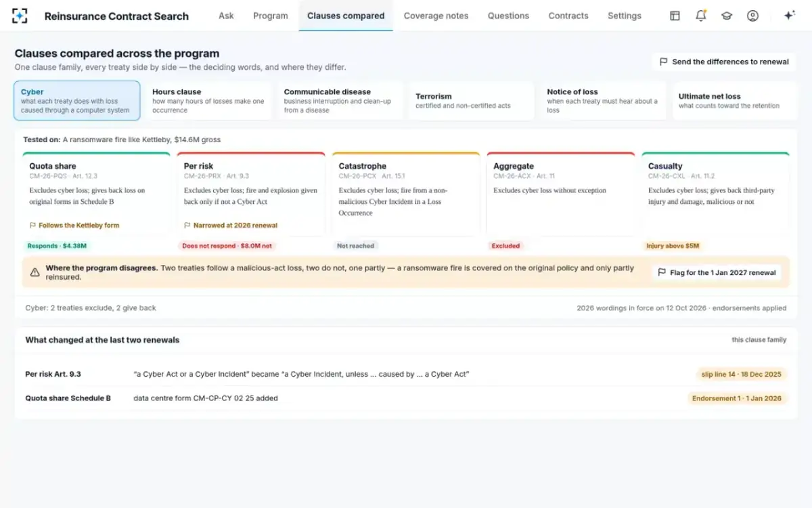This screenshot has height=508, width=812.
Task: Click the CM-26-PQS · Art. 12.3 reference
Action: 64,176
